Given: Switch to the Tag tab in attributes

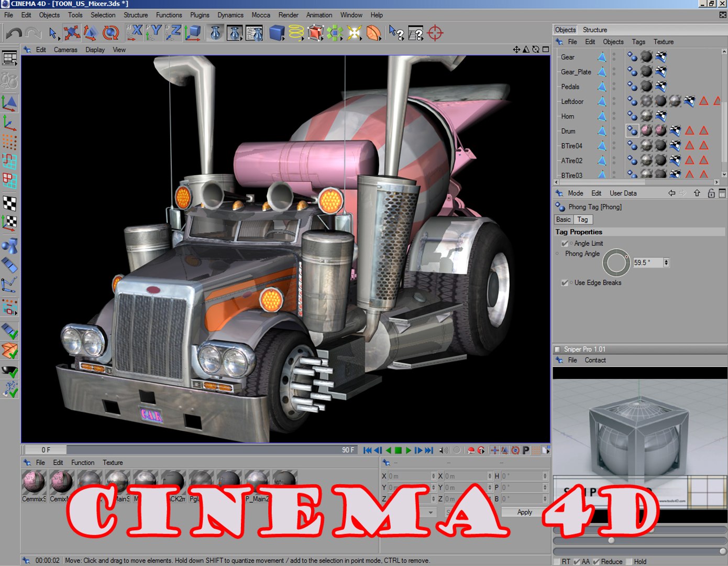Looking at the screenshot, I should (583, 220).
